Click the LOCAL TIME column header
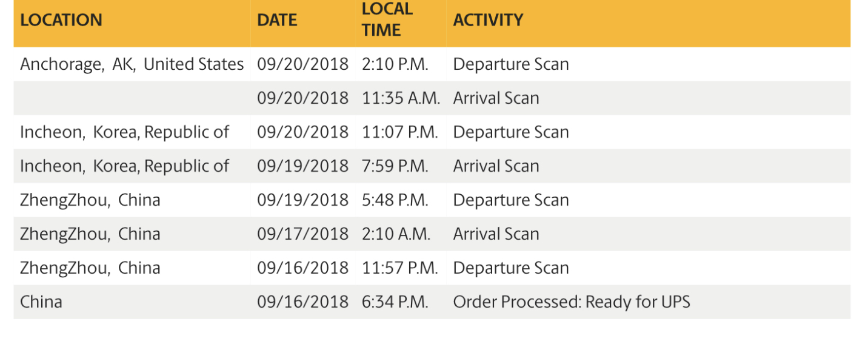868x341 pixels. click(387, 19)
